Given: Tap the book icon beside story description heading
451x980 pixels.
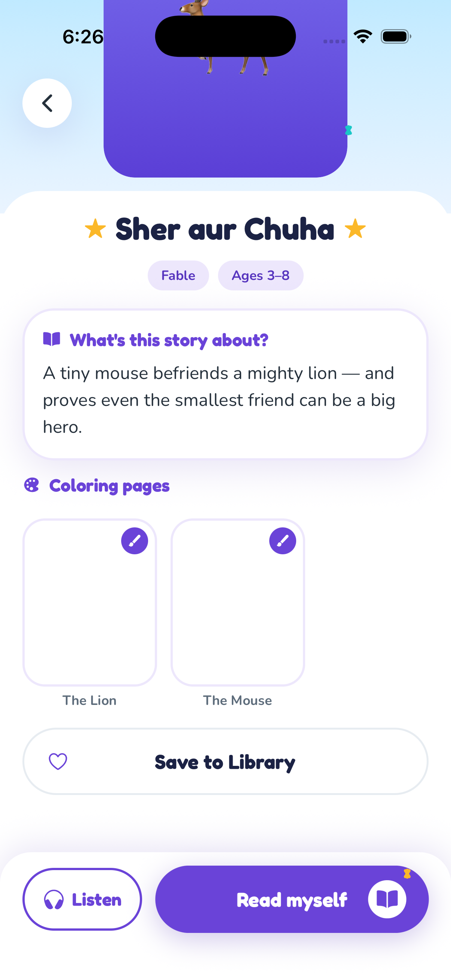Looking at the screenshot, I should tap(52, 339).
